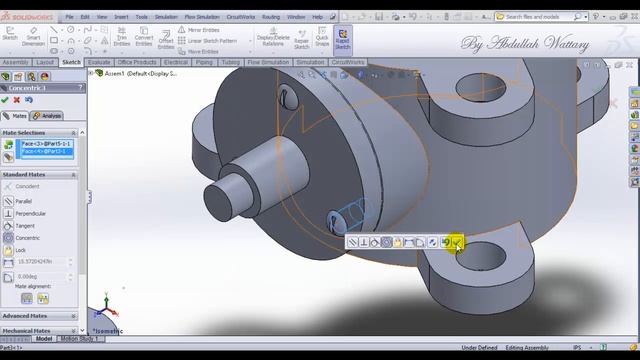Switch to the Tubing ribbon tab
Image resolution: width=640 pixels, height=360 pixels.
pyautogui.click(x=230, y=62)
